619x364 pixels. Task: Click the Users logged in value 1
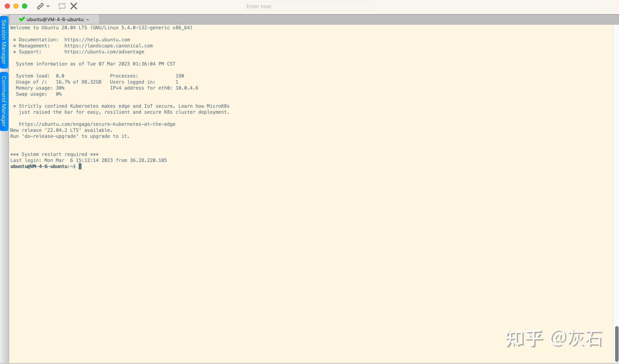tap(177, 82)
